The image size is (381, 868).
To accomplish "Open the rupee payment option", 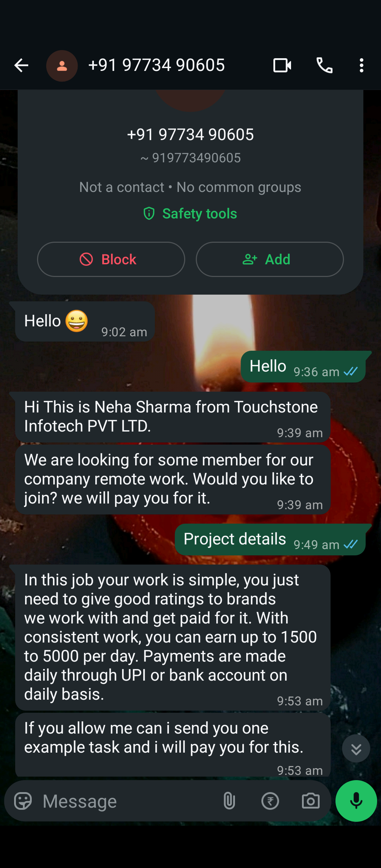I will pyautogui.click(x=270, y=801).
